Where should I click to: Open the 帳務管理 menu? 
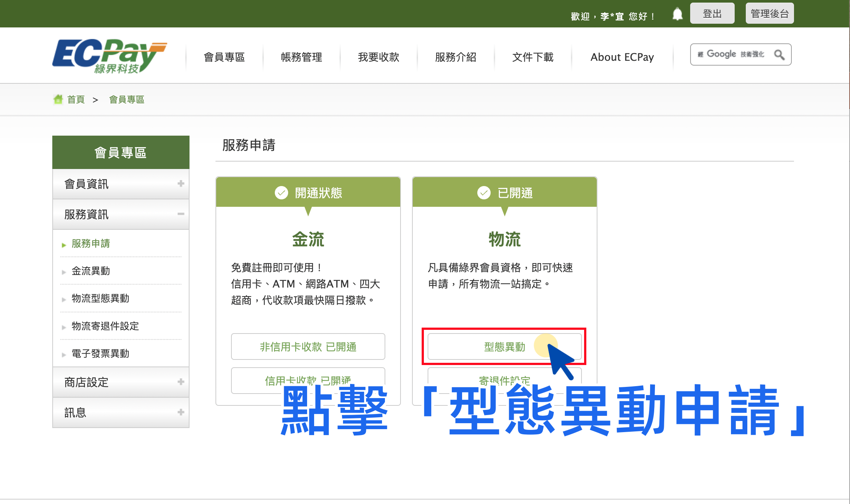pos(301,57)
